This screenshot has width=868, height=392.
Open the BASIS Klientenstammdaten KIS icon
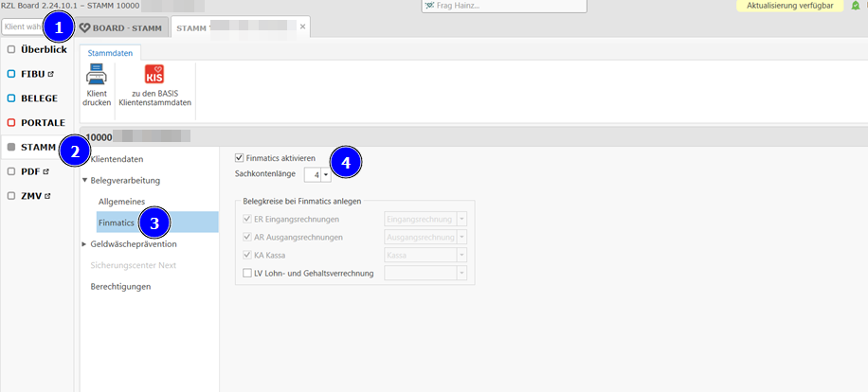coord(154,78)
